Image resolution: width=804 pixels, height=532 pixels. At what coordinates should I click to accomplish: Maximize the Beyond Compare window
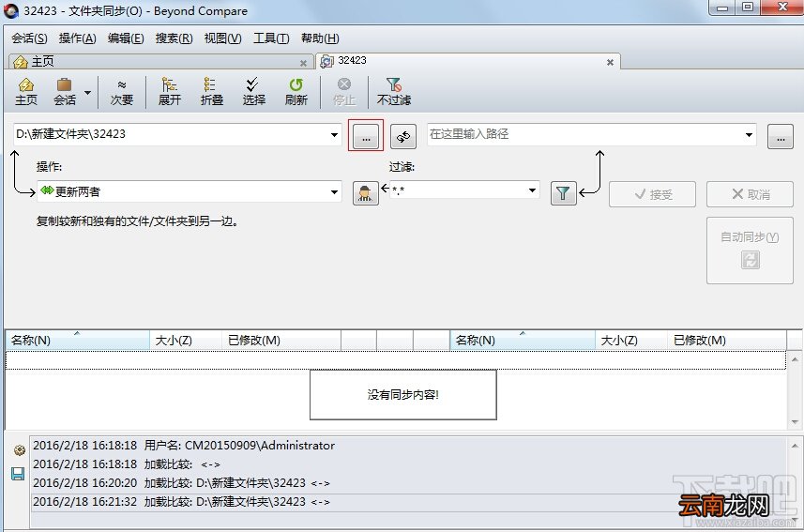748,8
